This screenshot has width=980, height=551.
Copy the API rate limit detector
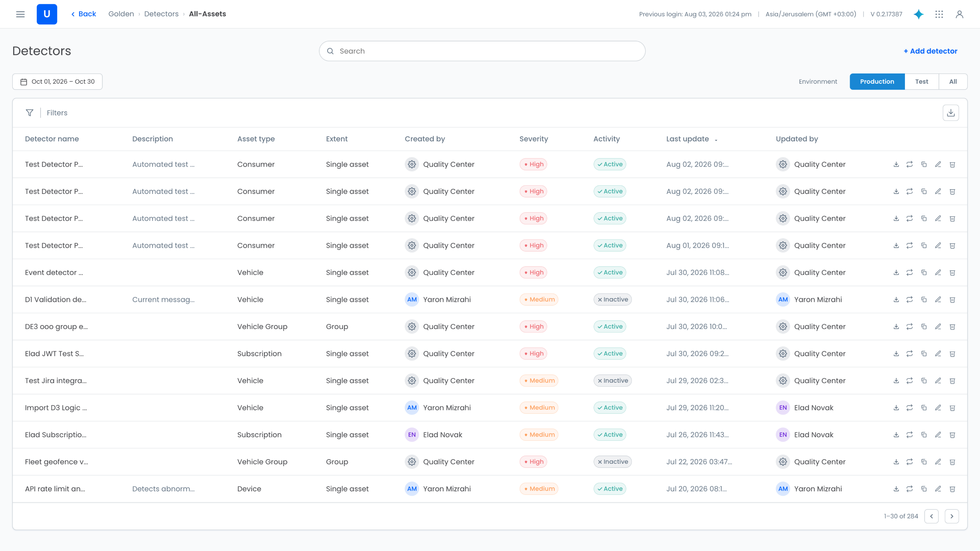pyautogui.click(x=924, y=489)
